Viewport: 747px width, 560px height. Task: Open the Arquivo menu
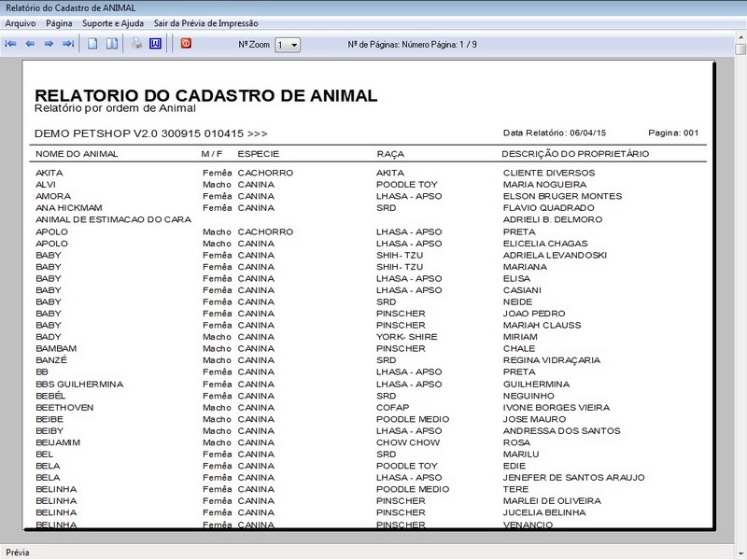coord(21,23)
